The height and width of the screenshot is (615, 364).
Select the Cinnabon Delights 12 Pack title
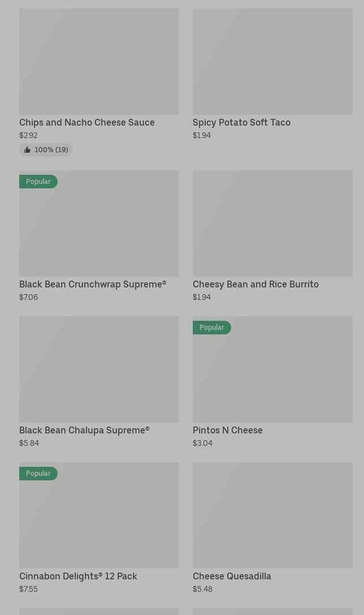(x=78, y=576)
